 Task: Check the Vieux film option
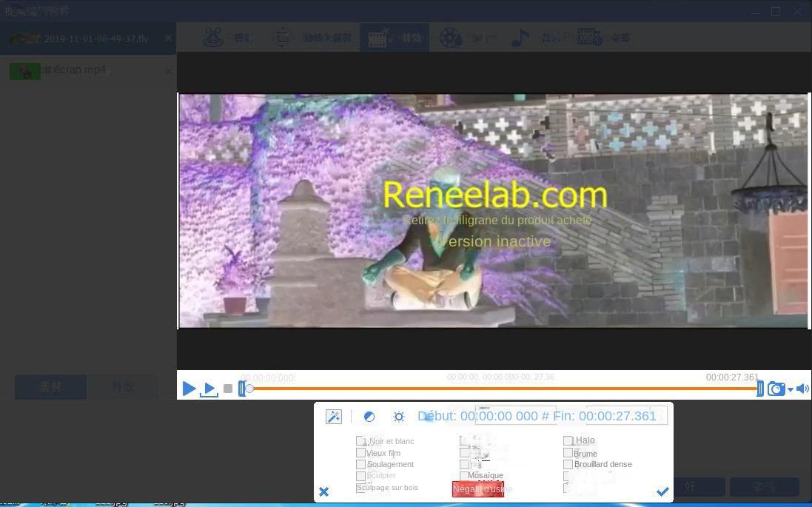(x=360, y=453)
